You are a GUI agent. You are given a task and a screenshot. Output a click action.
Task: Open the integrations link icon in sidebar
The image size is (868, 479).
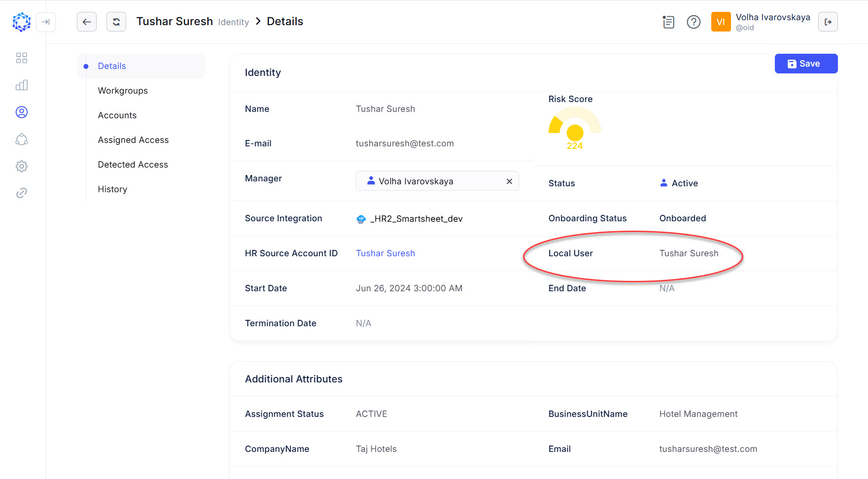(21, 193)
